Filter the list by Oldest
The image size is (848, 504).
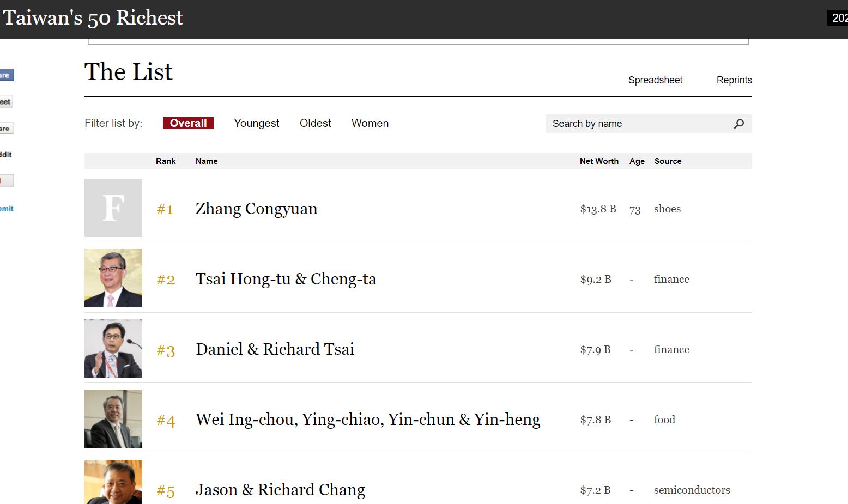pyautogui.click(x=315, y=123)
